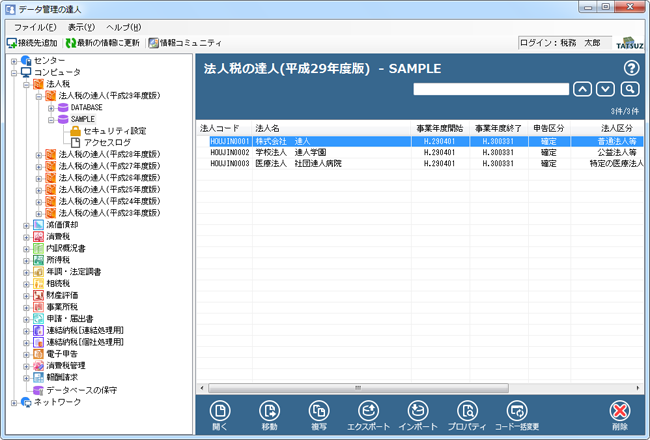The width and height of the screenshot is (650, 440).
Task: Click the エクスポート export icon
Action: tap(369, 411)
